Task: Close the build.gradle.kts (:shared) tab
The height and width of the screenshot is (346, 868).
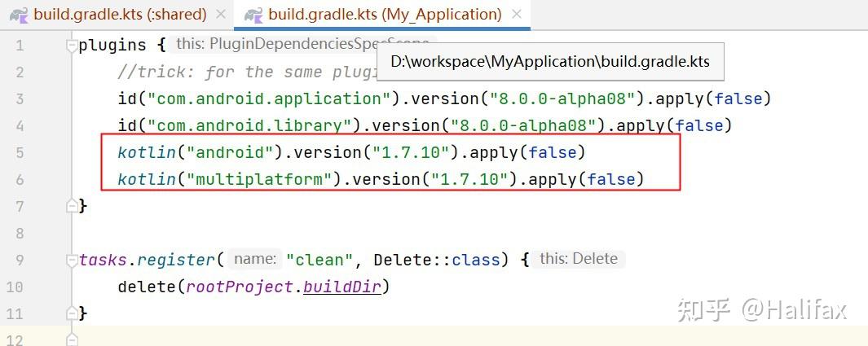Action: [x=220, y=15]
